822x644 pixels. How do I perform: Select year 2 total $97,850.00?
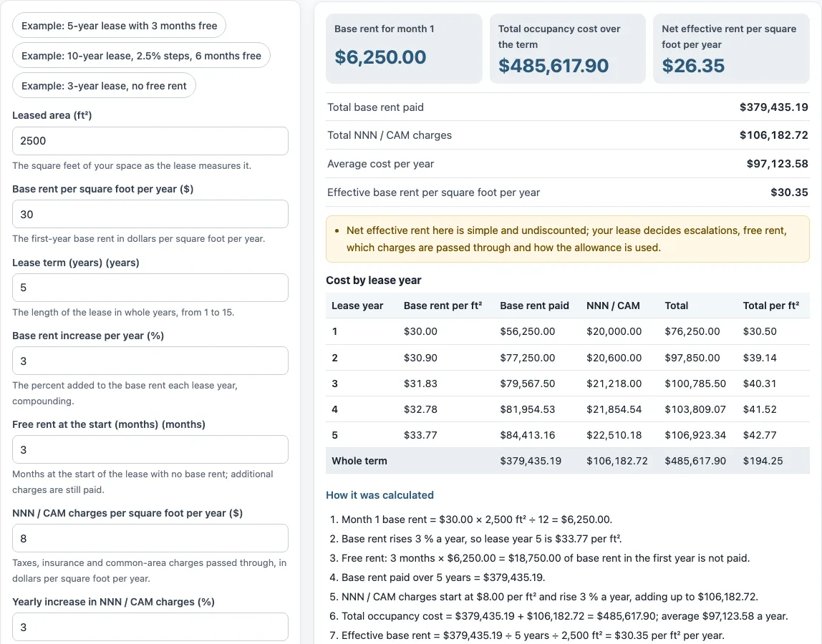point(692,358)
